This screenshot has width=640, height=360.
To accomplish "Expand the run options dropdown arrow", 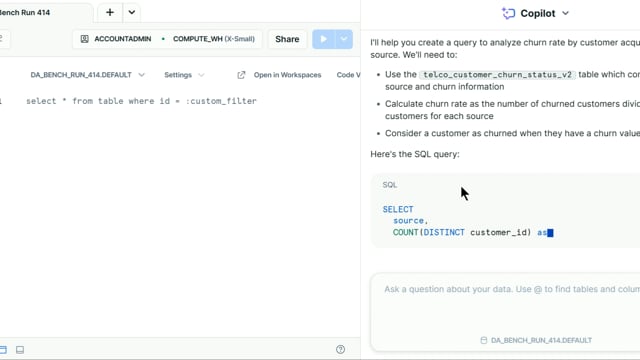I will [344, 39].
